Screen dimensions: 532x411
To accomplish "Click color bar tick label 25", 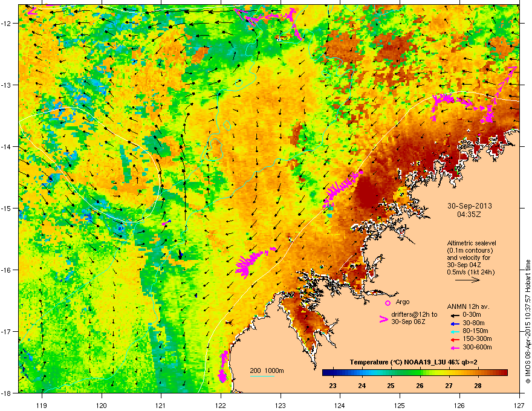I will click(x=391, y=386).
